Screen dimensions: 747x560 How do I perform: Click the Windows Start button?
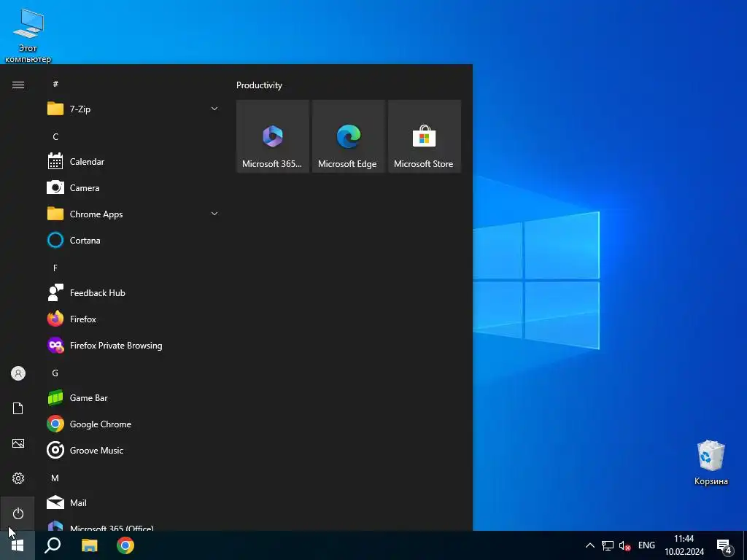[18, 545]
